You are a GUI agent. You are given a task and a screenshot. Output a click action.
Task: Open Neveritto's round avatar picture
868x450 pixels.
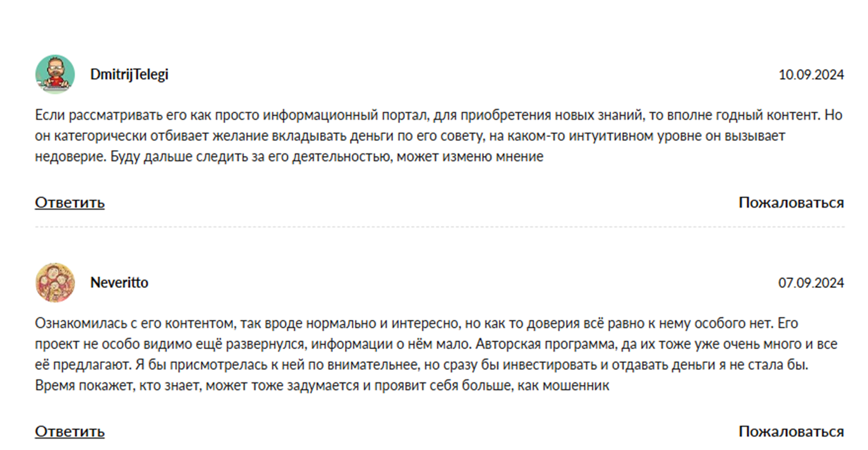tap(55, 283)
